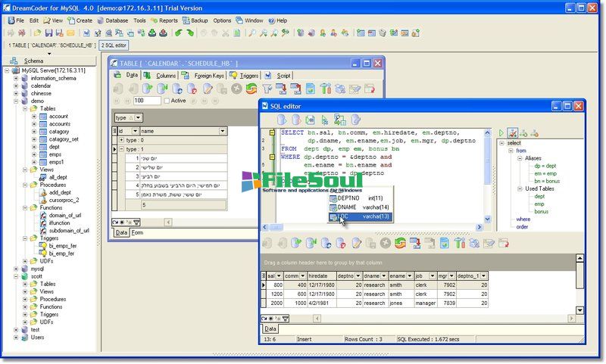This screenshot has height=364, width=606.
Task: Click the MySQL Server node icon
Action: point(15,70)
